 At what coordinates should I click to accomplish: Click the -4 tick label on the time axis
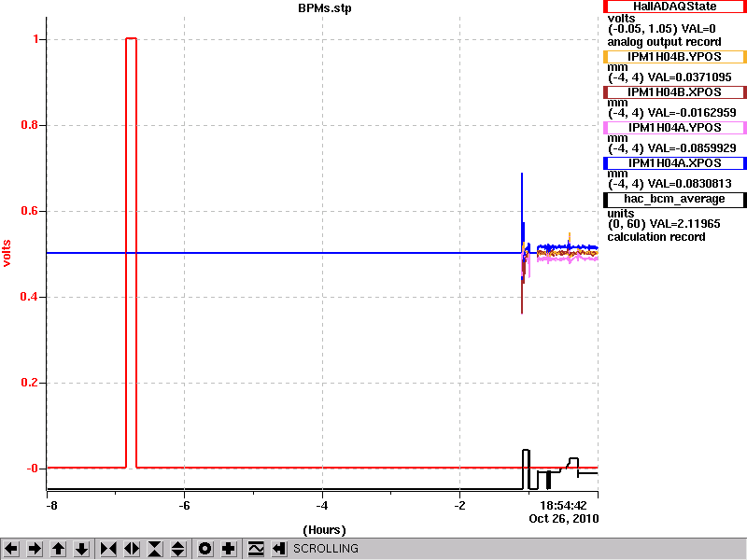(x=322, y=506)
